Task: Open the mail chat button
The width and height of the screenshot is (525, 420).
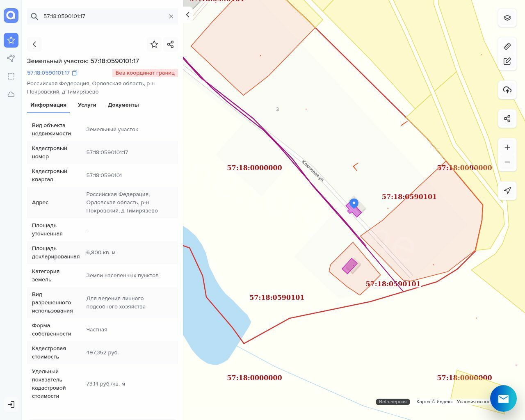Action: point(503,398)
